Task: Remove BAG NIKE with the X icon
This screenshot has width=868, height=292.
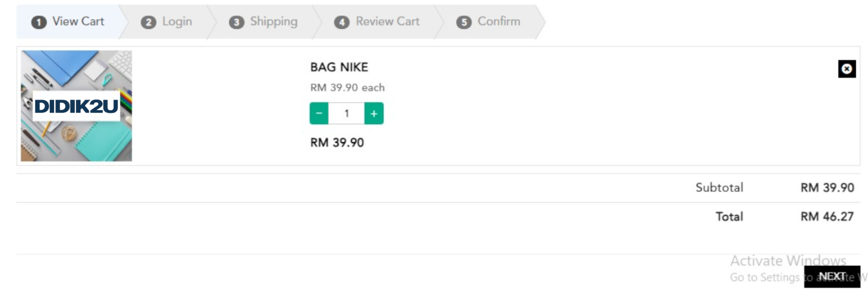Action: tap(847, 69)
